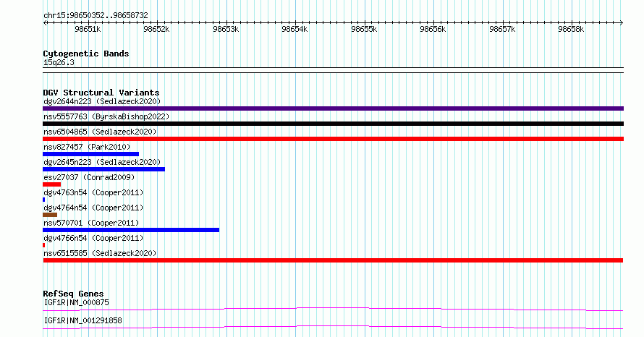Click the chr15:98650352..98658732 coordinate text

tap(96, 15)
